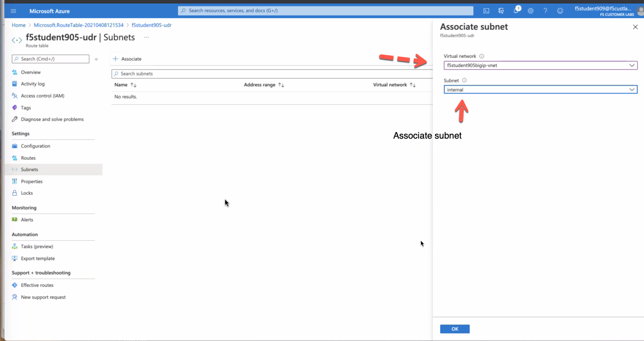Sort by Address range column arrows

click(x=281, y=85)
